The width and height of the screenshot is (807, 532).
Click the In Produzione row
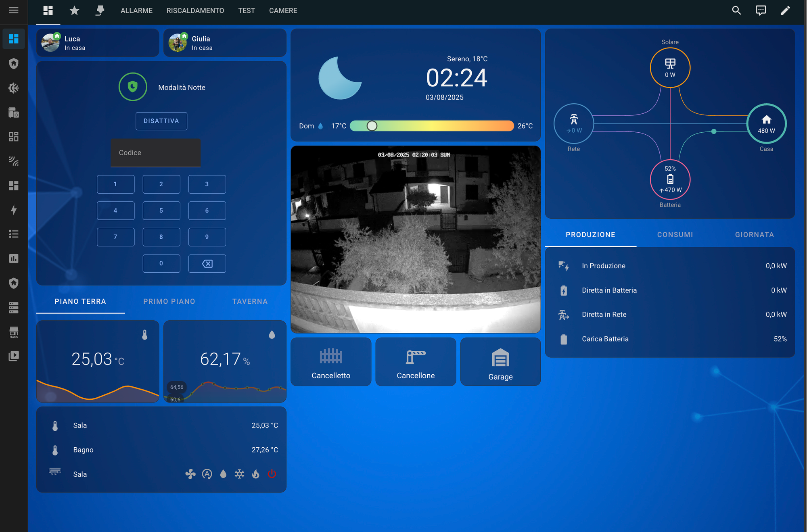pos(670,266)
